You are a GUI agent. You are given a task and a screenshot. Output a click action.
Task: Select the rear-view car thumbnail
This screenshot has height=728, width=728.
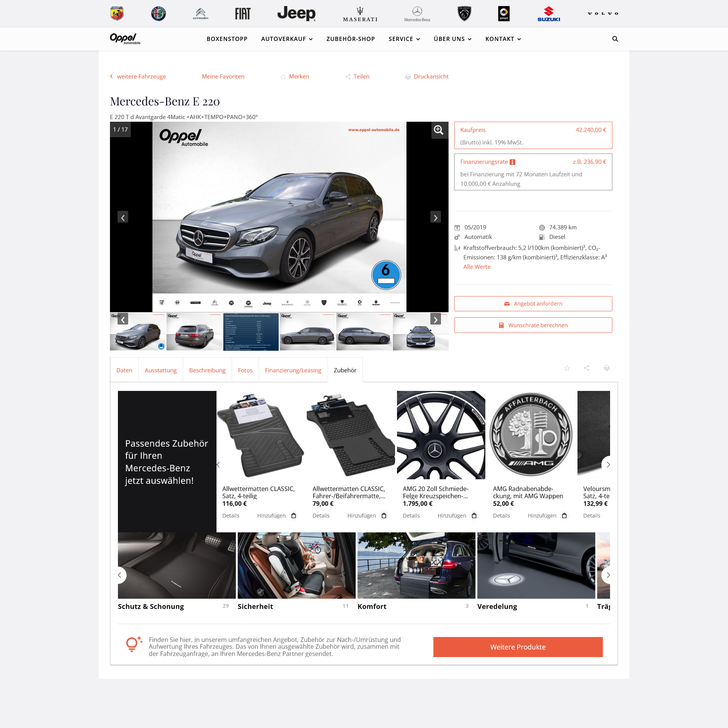click(x=194, y=332)
